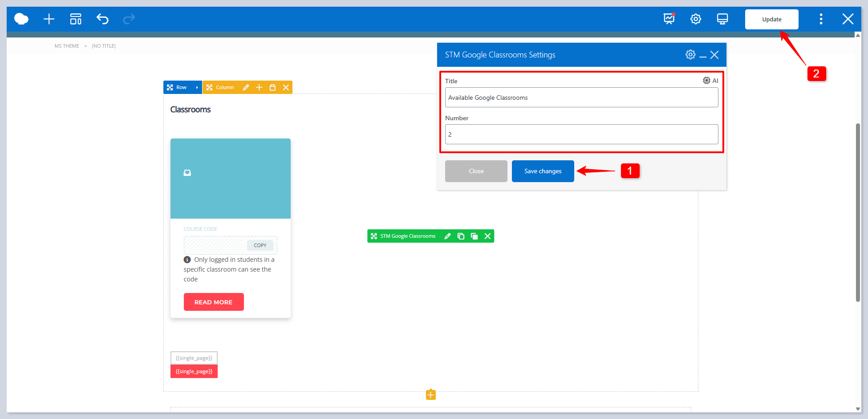Edit the Column with pencil icon

[246, 88]
